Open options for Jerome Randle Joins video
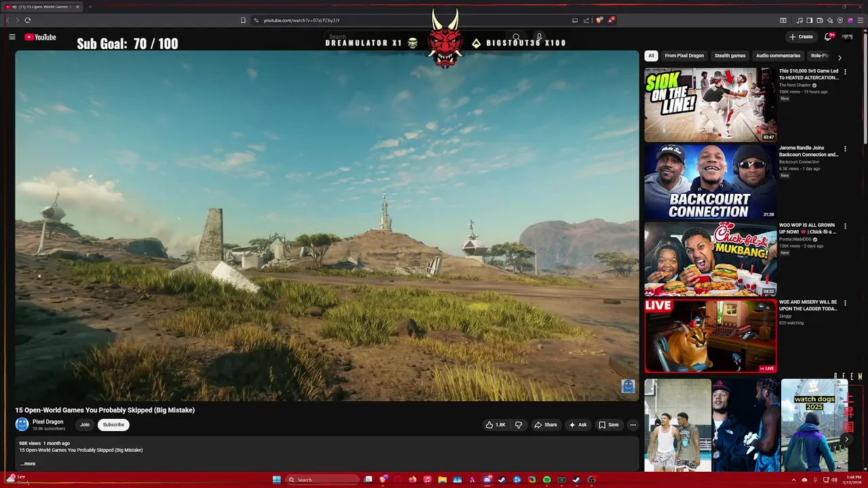The height and width of the screenshot is (488, 868). tap(845, 148)
